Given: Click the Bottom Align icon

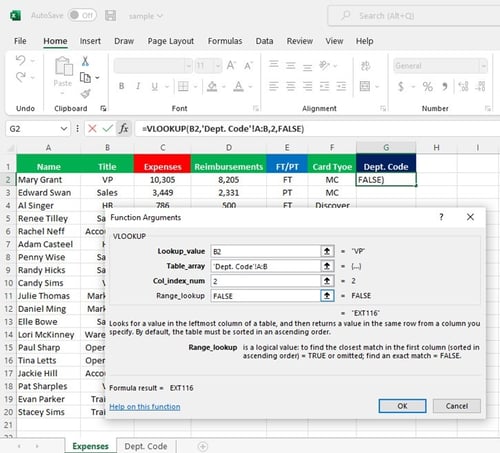Looking at the screenshot, I should (307, 67).
